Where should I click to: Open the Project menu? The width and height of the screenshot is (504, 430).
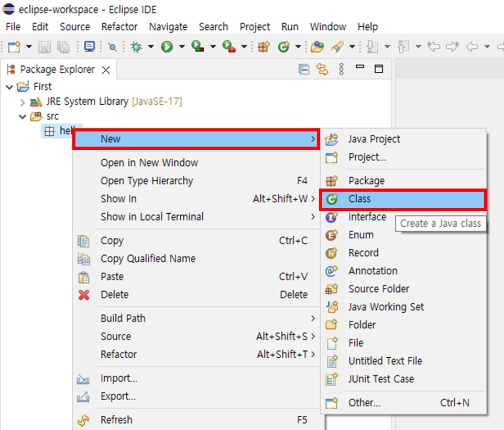[255, 27]
